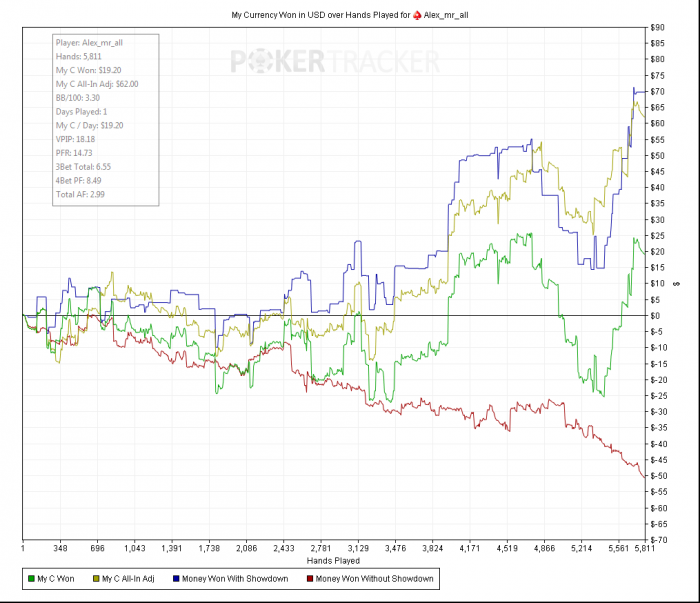Click the VPIP: 18.18 stat line
Image resolution: width=700 pixels, height=603 pixels.
point(75,139)
